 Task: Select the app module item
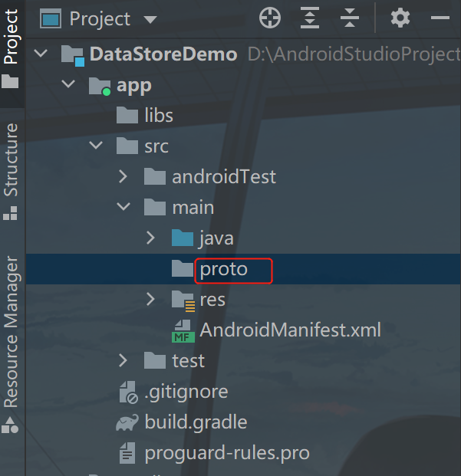[134, 86]
